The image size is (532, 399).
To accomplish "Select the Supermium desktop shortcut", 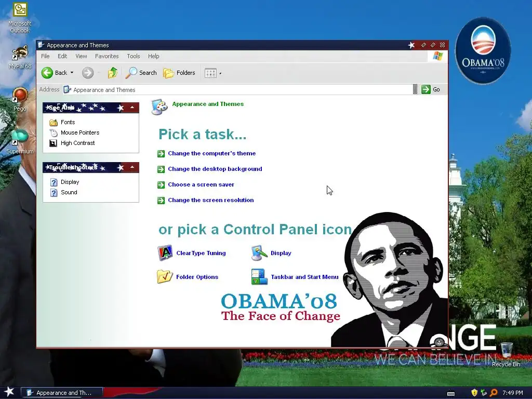I will 20,141.
